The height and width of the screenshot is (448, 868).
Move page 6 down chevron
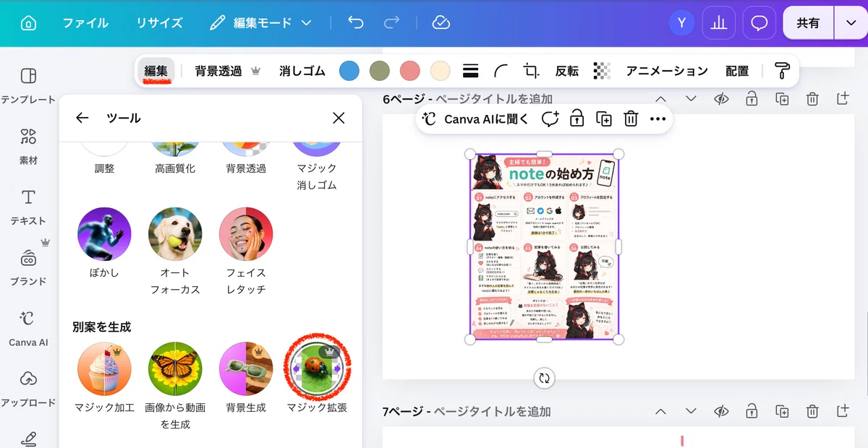691,99
